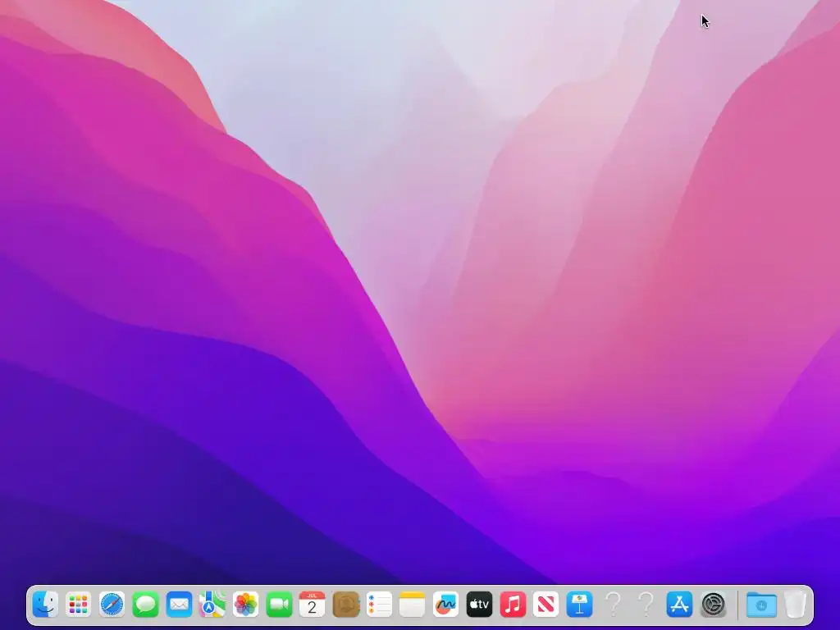This screenshot has height=630, width=840.
Task: Open the App Store from dock
Action: tap(680, 605)
